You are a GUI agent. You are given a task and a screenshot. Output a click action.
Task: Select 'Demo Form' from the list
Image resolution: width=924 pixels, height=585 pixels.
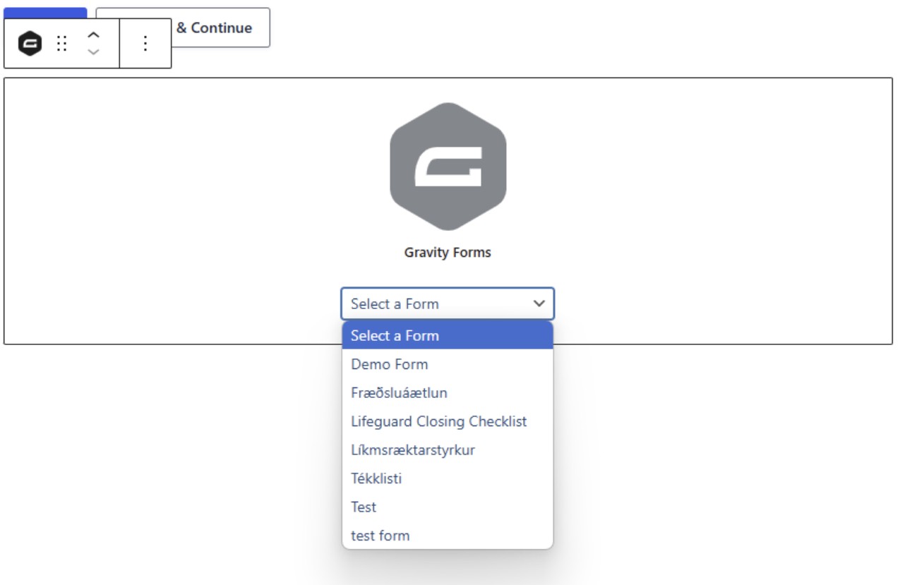pos(448,364)
